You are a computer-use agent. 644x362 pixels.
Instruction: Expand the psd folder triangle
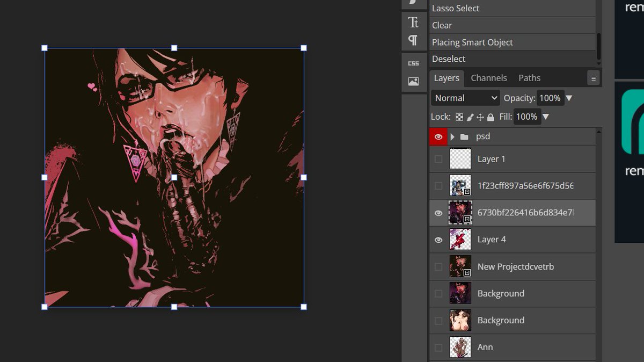tap(452, 137)
